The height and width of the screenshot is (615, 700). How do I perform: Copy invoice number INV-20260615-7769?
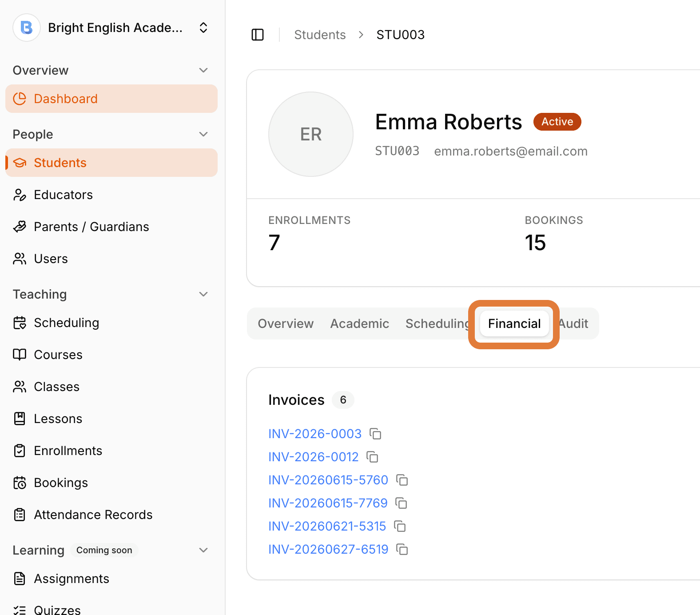[401, 503]
